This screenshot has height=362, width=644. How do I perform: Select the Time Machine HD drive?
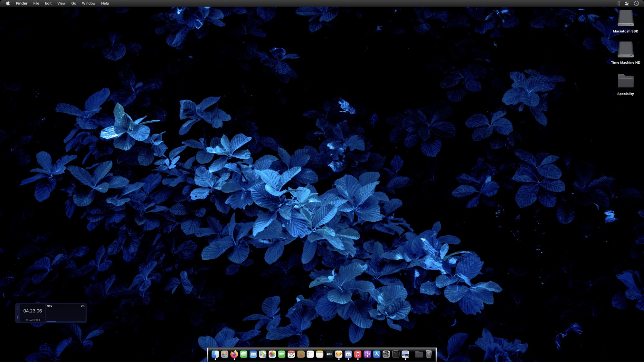[x=625, y=50]
